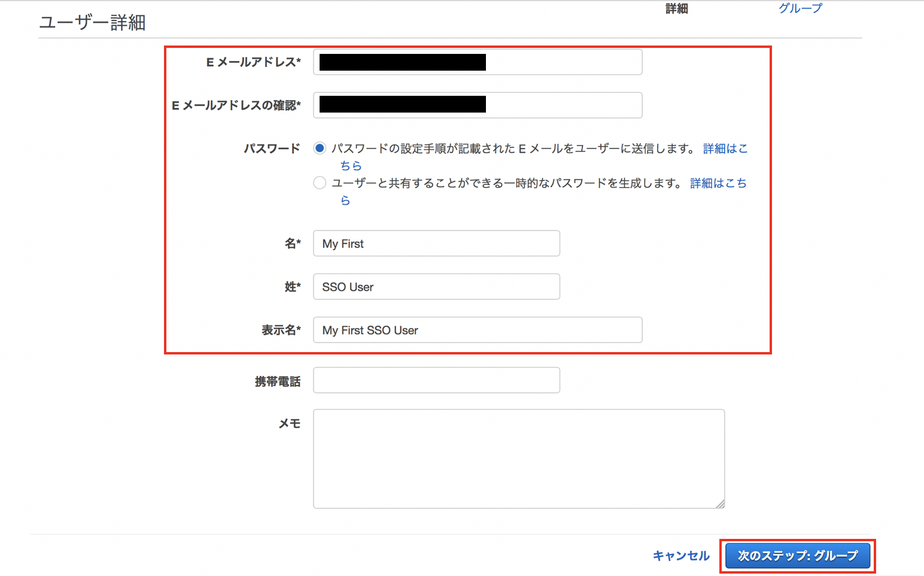Viewport: 924px width, 576px height.
Task: Click the 名 field containing My First
Action: [x=436, y=244]
